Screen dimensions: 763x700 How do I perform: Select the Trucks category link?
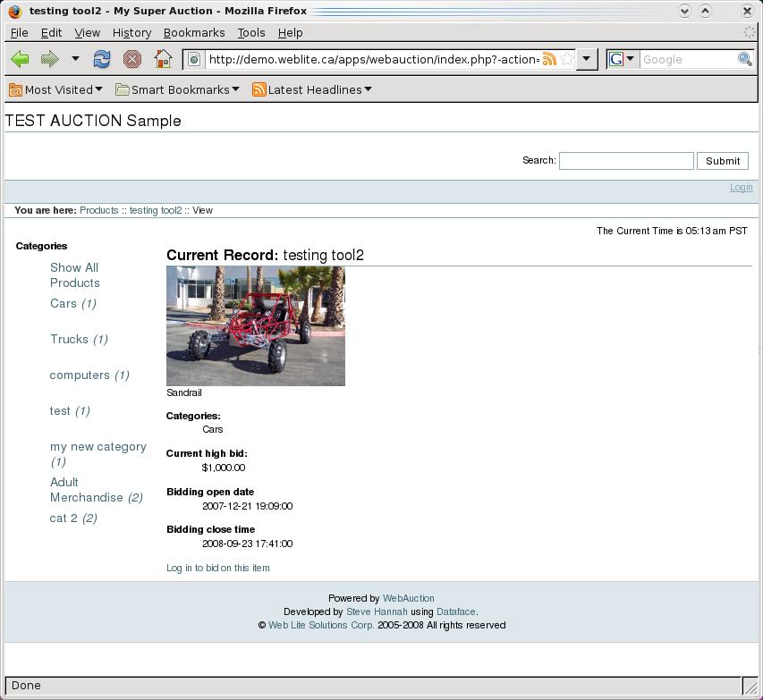click(69, 339)
